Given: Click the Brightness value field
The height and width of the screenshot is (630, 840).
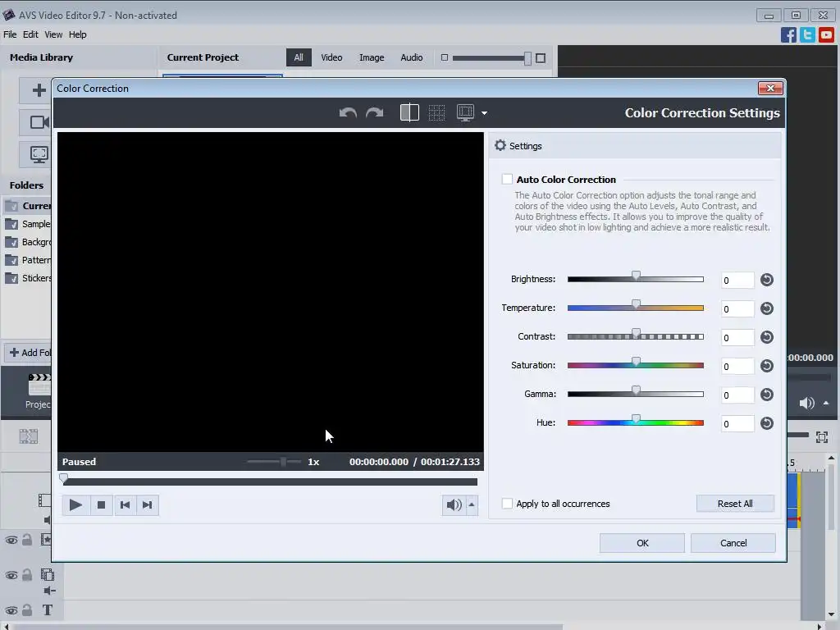Looking at the screenshot, I should tap(737, 281).
